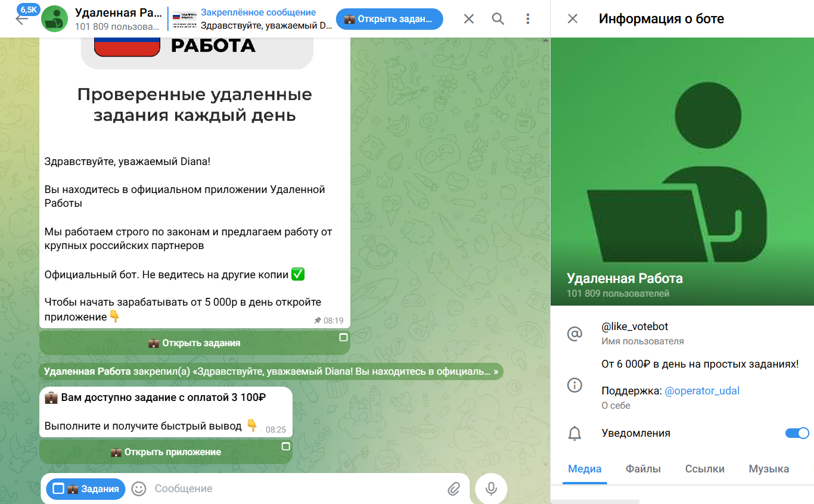The image size is (814, 504).
Task: Search in chat with the magnifier icon
Action: click(498, 19)
